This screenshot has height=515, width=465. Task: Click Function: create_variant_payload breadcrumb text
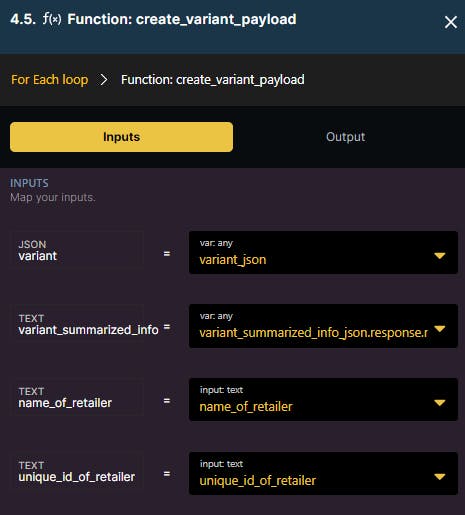click(213, 80)
